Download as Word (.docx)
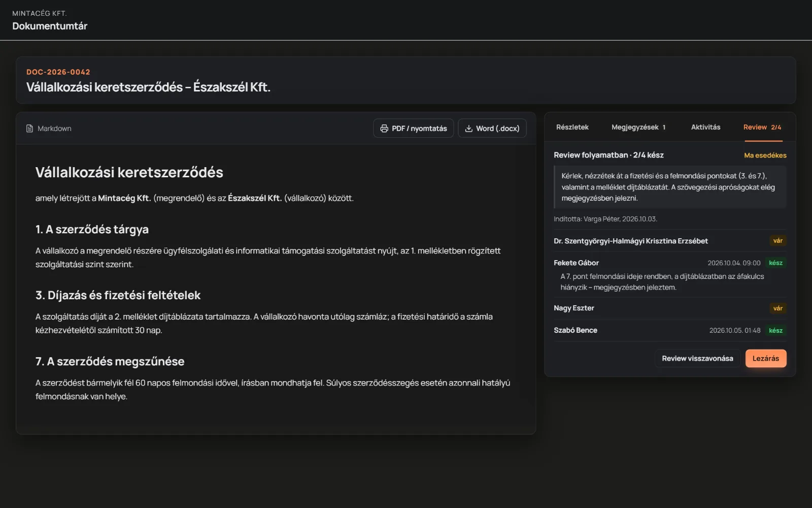This screenshot has width=812, height=508. click(492, 129)
